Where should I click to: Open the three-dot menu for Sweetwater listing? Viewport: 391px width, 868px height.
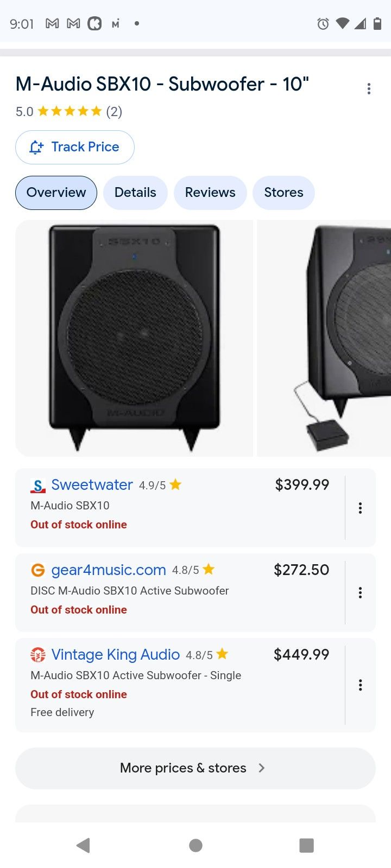pyautogui.click(x=360, y=508)
